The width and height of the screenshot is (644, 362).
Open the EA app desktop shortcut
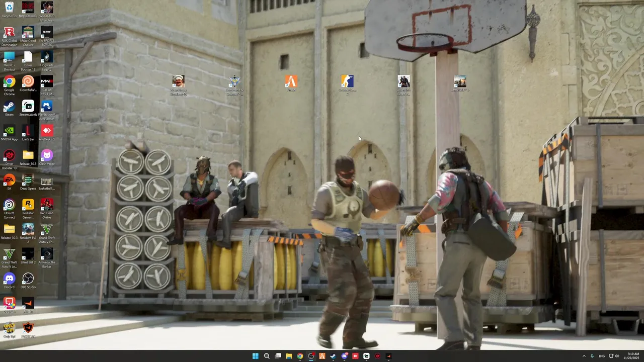click(9, 183)
